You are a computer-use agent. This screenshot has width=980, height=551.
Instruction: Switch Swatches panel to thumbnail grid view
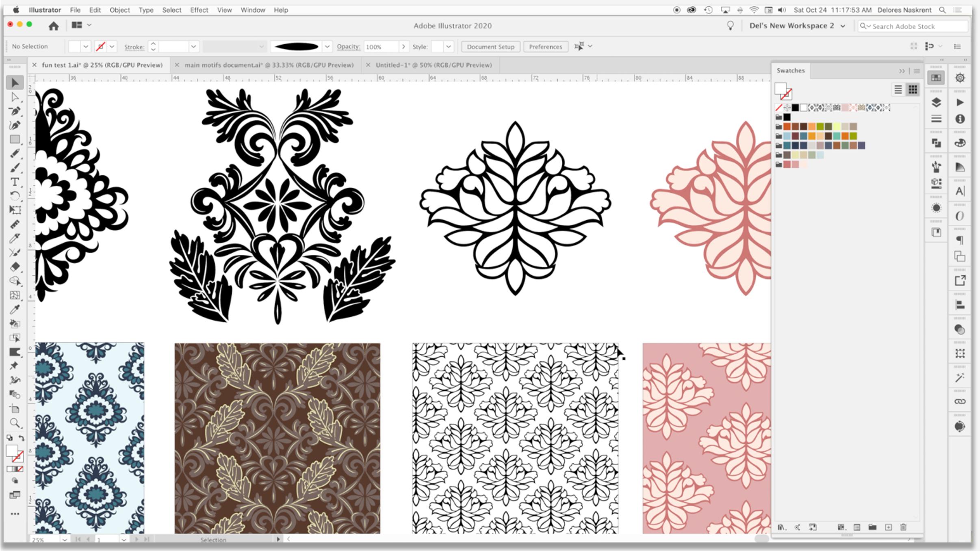pos(913,90)
